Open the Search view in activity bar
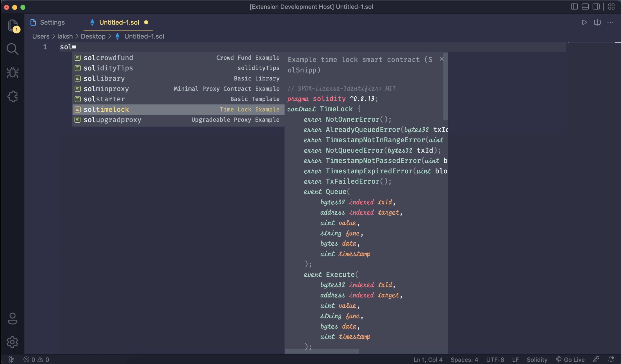The image size is (621, 364). click(x=12, y=49)
